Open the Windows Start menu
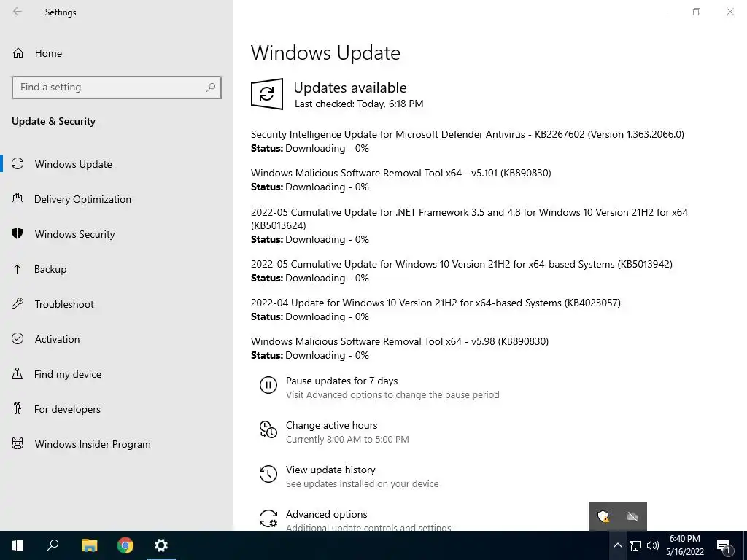The width and height of the screenshot is (747, 560). tap(18, 545)
